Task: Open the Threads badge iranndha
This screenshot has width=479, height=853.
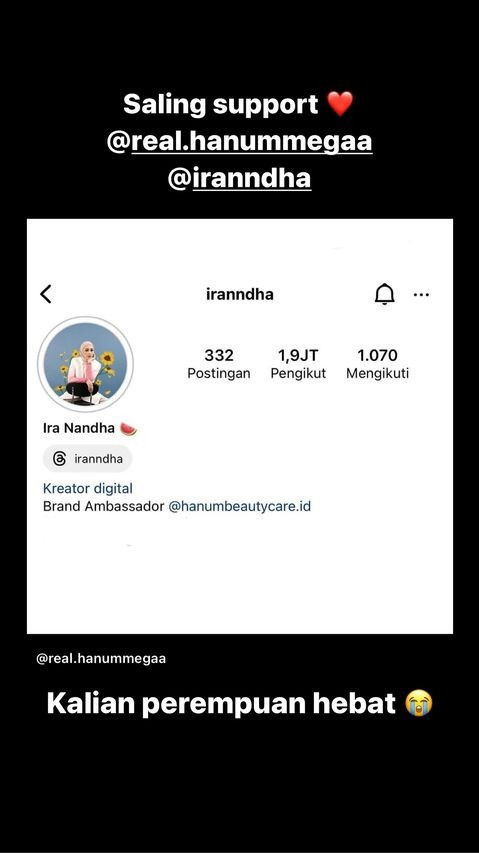Action: pyautogui.click(x=88, y=459)
